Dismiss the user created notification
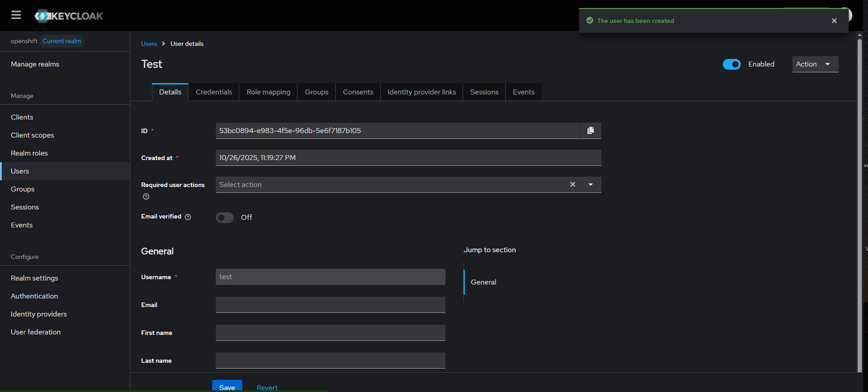868x392 pixels. tap(834, 21)
